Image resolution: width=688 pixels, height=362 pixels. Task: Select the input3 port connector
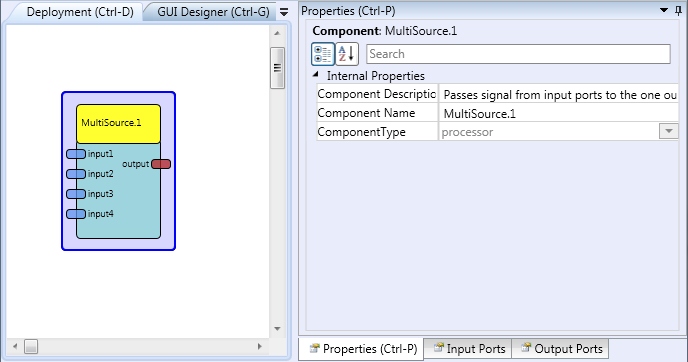pos(76,194)
